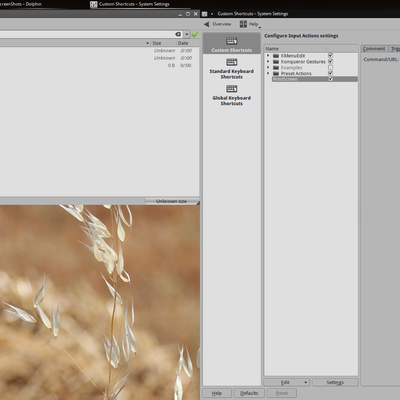The image size is (400, 400).
Task: Expand the KMenuEdit group
Action: click(268, 56)
